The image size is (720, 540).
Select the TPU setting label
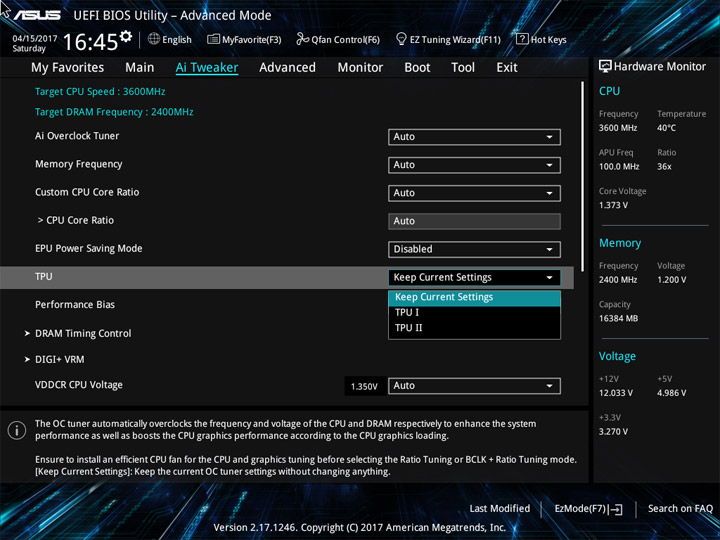click(44, 276)
